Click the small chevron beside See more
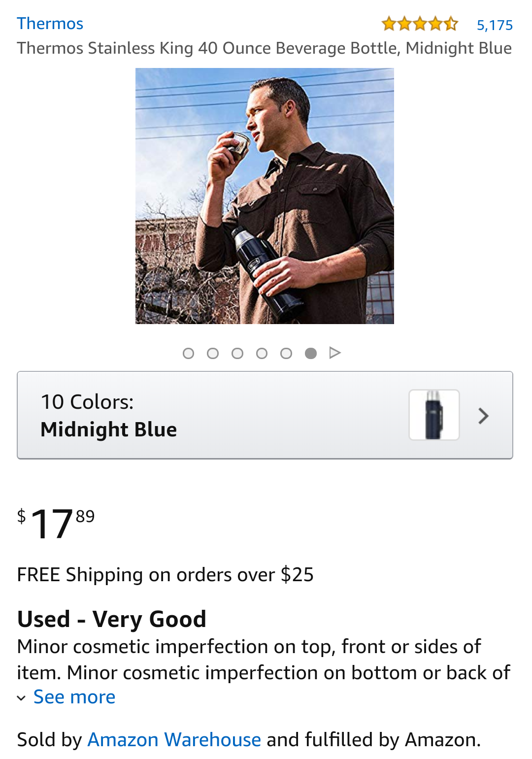Image resolution: width=532 pixels, height=759 pixels. 21,698
